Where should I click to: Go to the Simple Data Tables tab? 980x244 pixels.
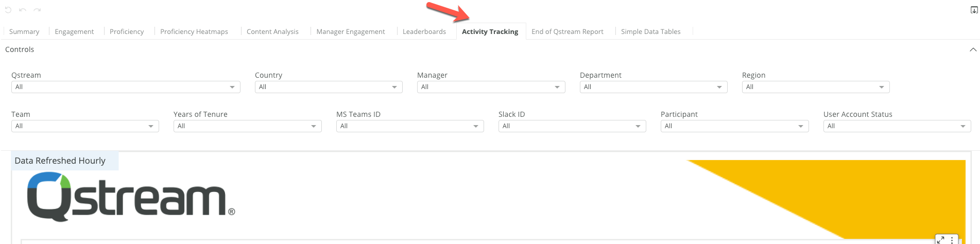[x=651, y=31]
